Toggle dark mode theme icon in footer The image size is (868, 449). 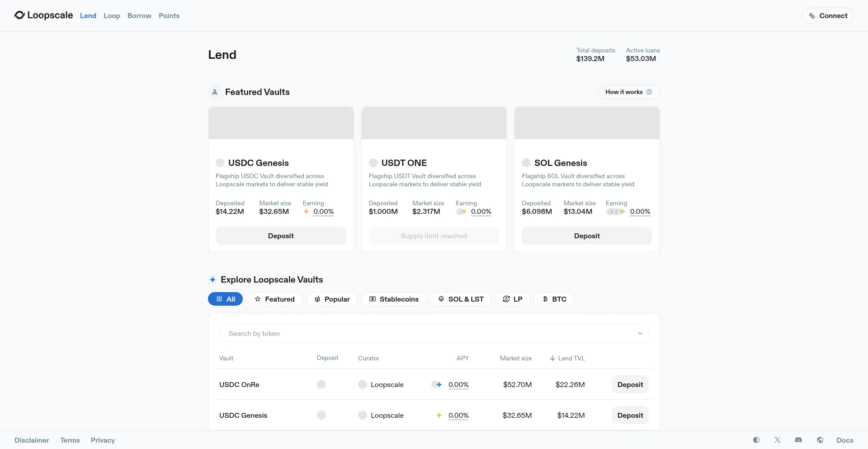point(756,440)
